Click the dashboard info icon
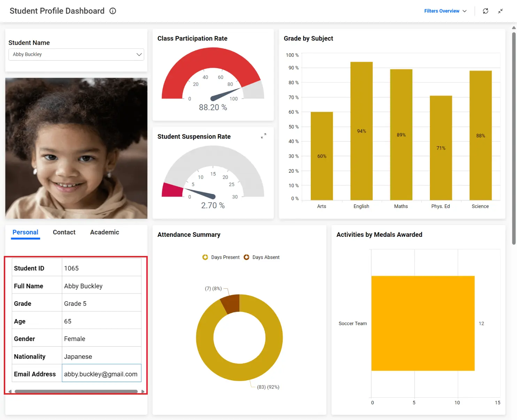Viewport: 517px width, 420px height. click(x=113, y=11)
